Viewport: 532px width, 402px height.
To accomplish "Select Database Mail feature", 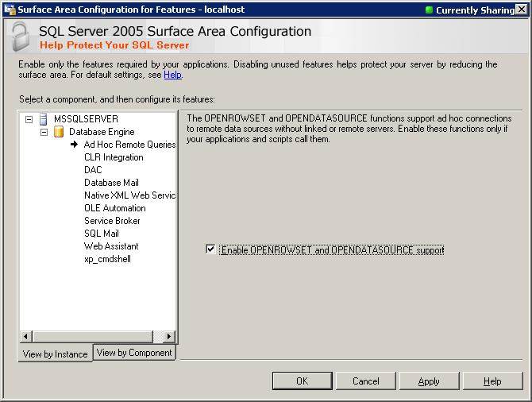I will (111, 183).
